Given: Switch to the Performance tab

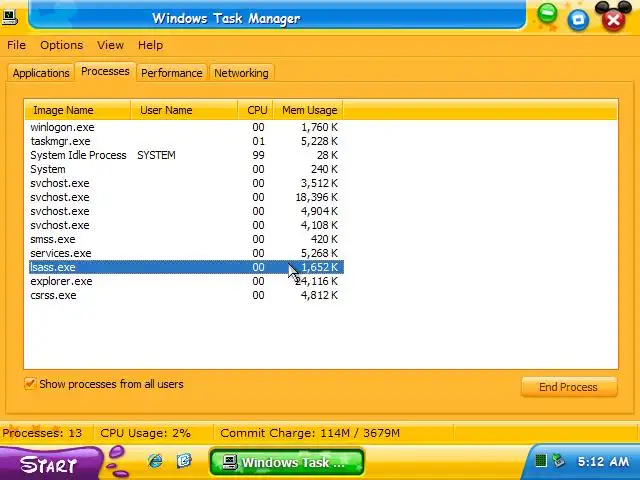Looking at the screenshot, I should coord(172,73).
